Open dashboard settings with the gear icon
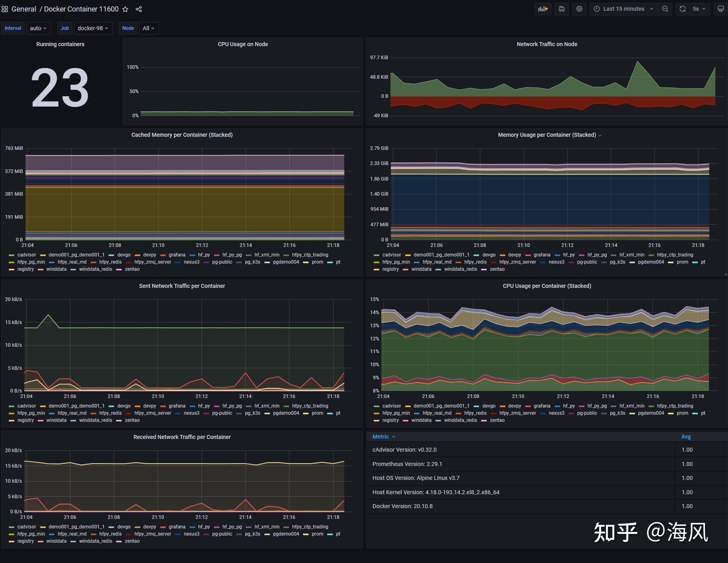 click(x=579, y=9)
